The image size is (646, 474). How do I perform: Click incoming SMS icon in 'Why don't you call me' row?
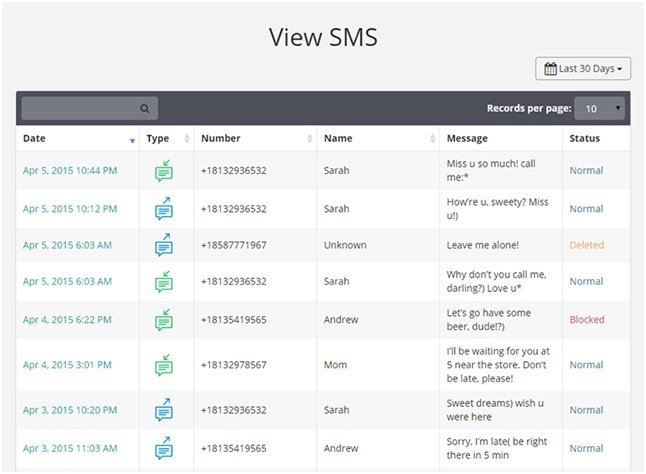pyautogui.click(x=164, y=281)
